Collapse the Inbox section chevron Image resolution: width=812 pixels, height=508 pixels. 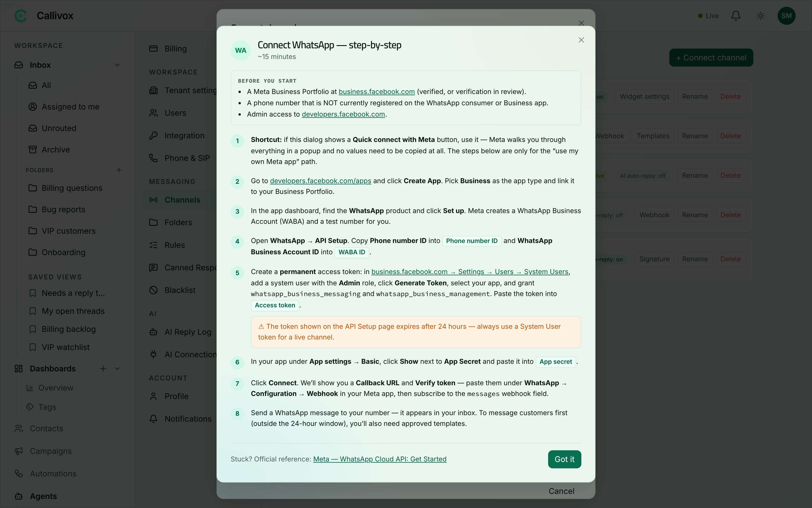[x=117, y=65]
